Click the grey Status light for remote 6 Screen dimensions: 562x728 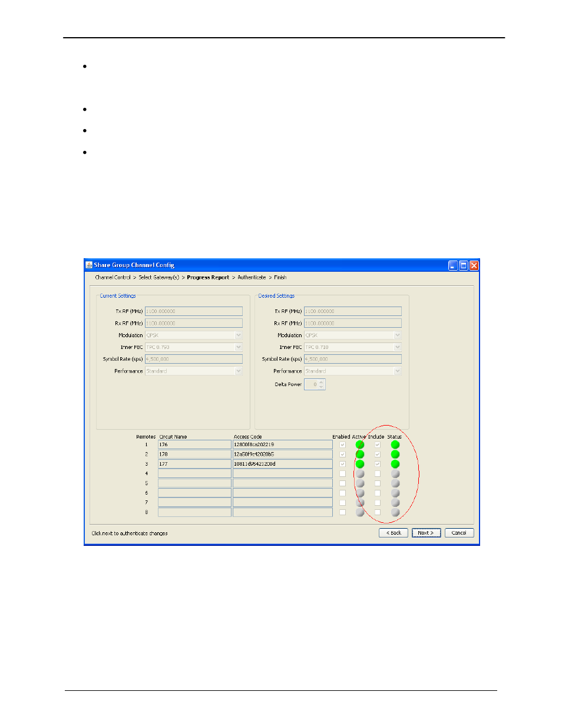coord(395,493)
